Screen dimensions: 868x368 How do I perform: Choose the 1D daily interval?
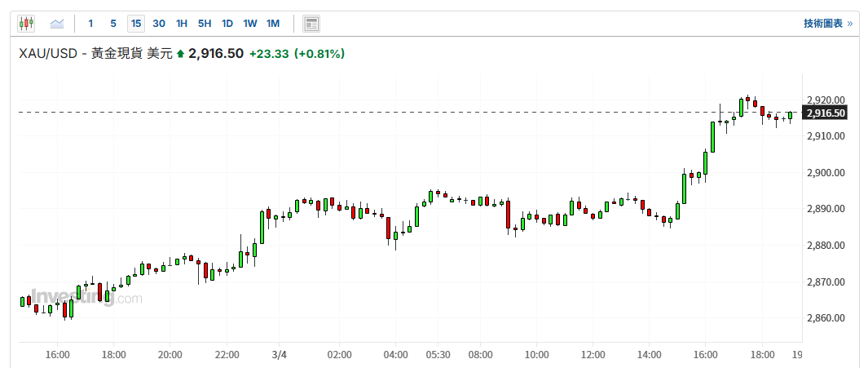[x=227, y=24]
